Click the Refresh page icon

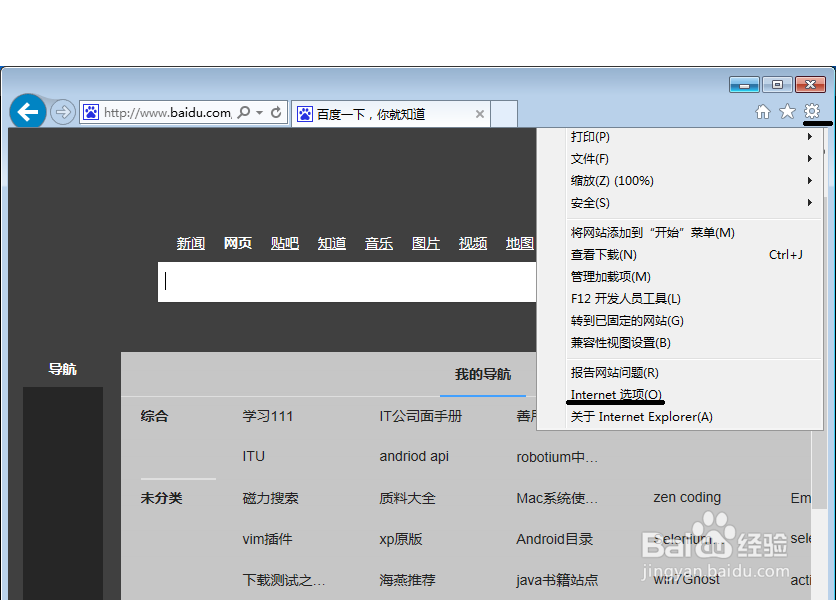(276, 113)
